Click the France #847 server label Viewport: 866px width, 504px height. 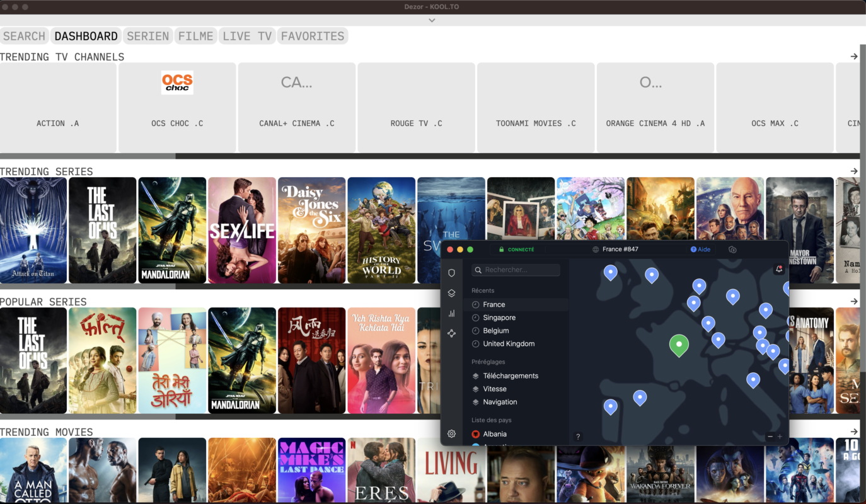click(x=620, y=249)
